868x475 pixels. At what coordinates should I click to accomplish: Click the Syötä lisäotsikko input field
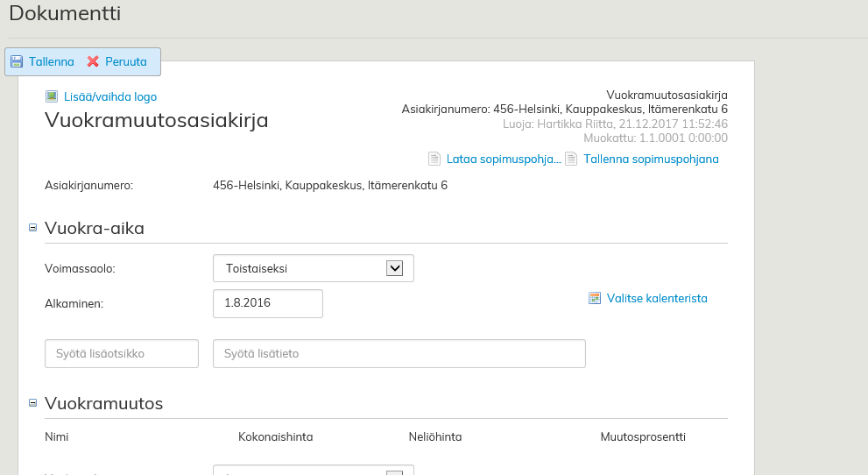pos(122,354)
